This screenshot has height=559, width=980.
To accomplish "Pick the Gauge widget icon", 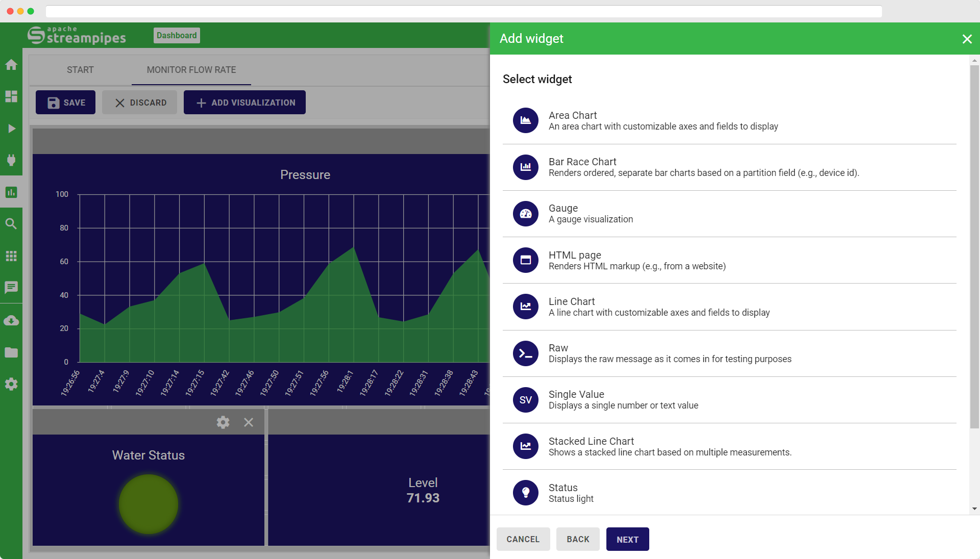I will [x=525, y=214].
